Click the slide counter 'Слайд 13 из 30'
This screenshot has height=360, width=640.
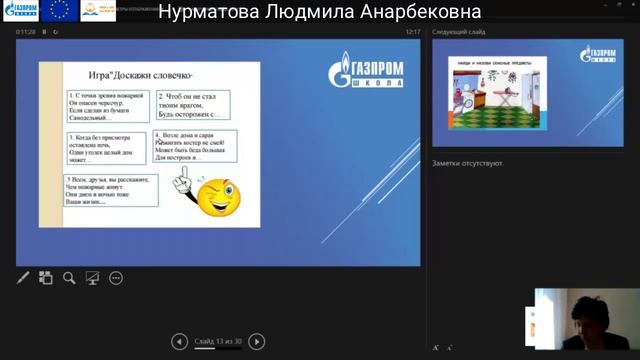click(218, 341)
